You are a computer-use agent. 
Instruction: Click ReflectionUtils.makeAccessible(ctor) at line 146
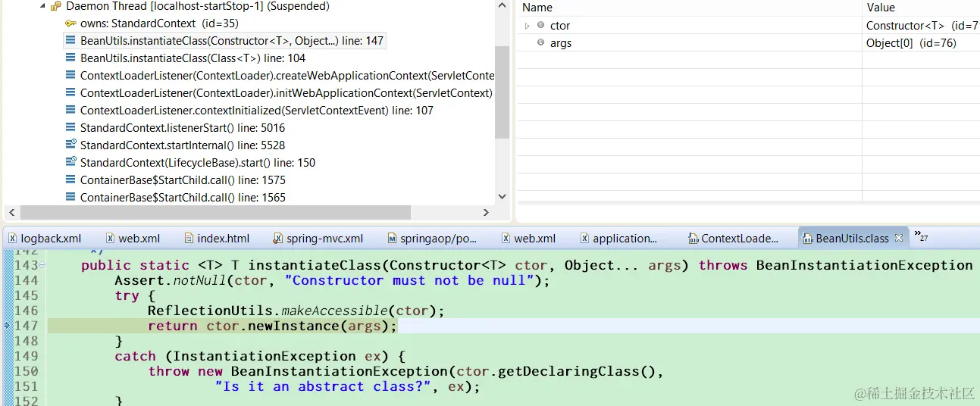296,311
